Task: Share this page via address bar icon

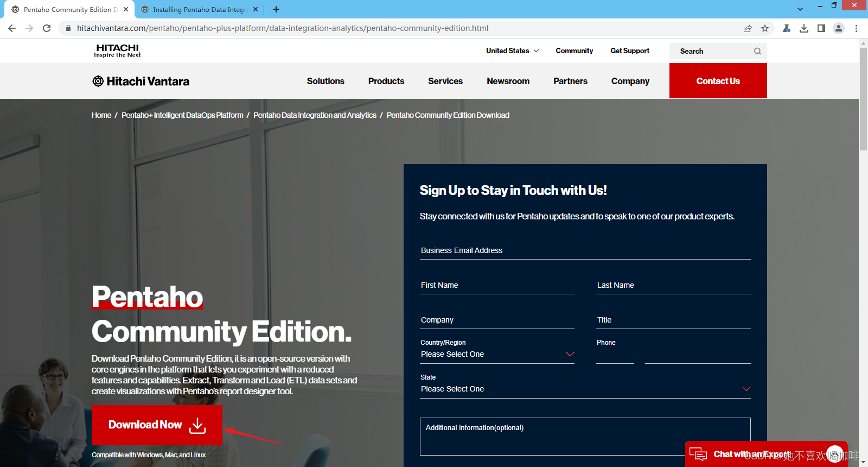Action: click(748, 28)
